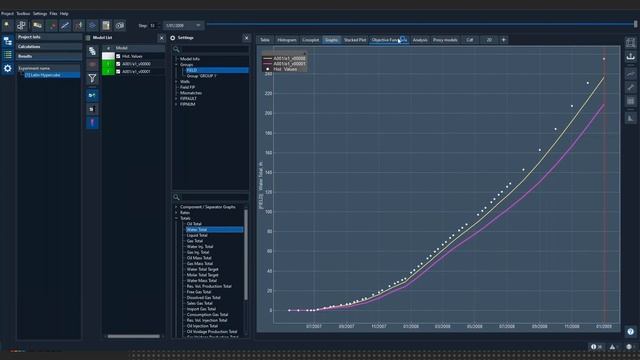Click the camera snapshot icon in main toolbar
640x360 pixels.
(120, 25)
